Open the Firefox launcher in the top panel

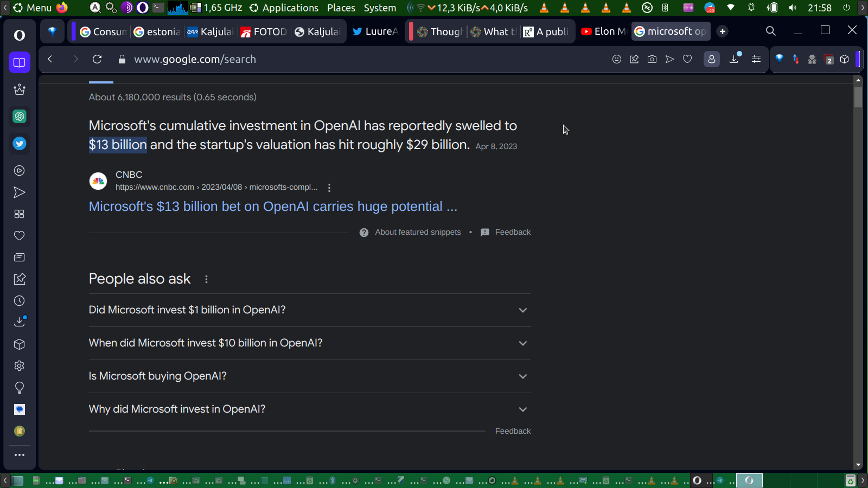[x=62, y=8]
